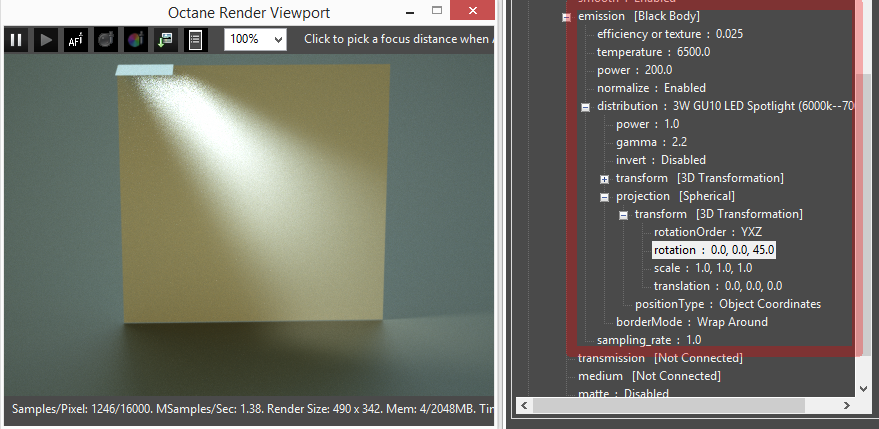
Task: Select distribution 3W GU10 LED Spotlight row
Action: pyautogui.click(x=725, y=106)
